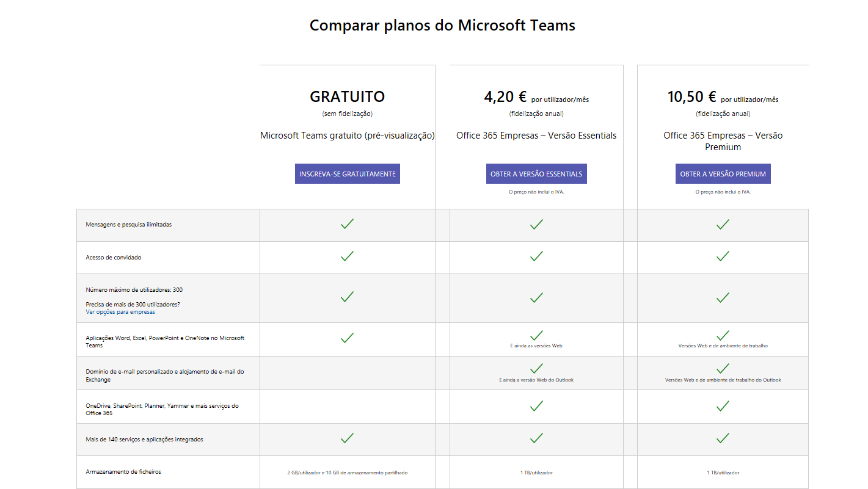The width and height of the screenshot is (868, 489).
Task: Click Essentials checkmark for 'Acesso de convidado'
Action: coord(536,256)
